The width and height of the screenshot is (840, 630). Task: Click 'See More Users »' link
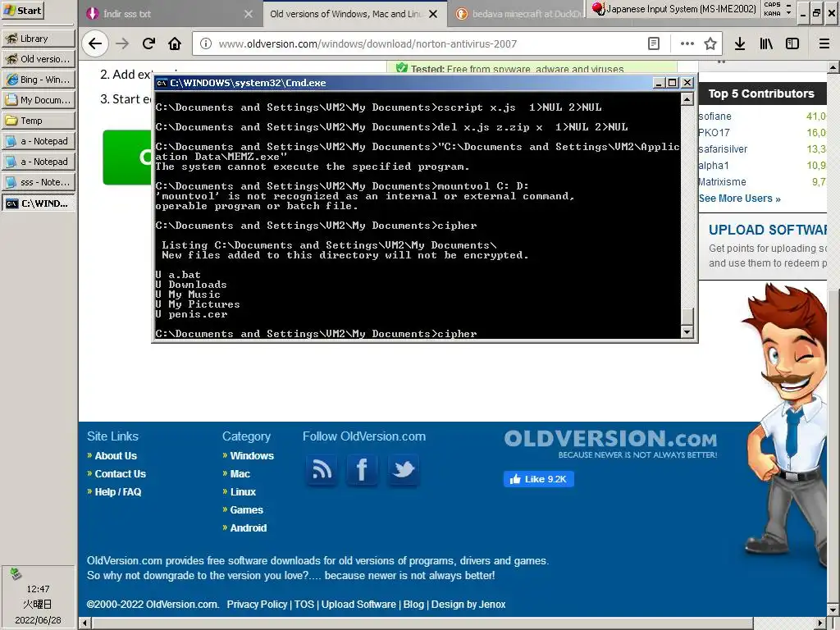pyautogui.click(x=739, y=199)
